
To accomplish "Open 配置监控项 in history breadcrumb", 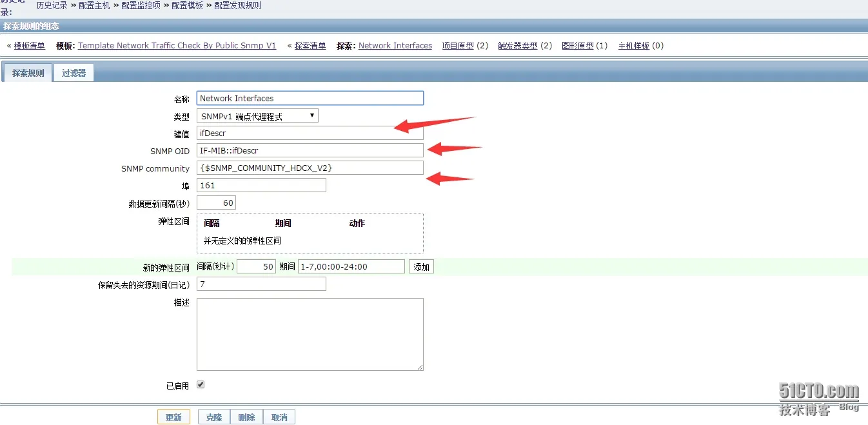I will click(141, 5).
